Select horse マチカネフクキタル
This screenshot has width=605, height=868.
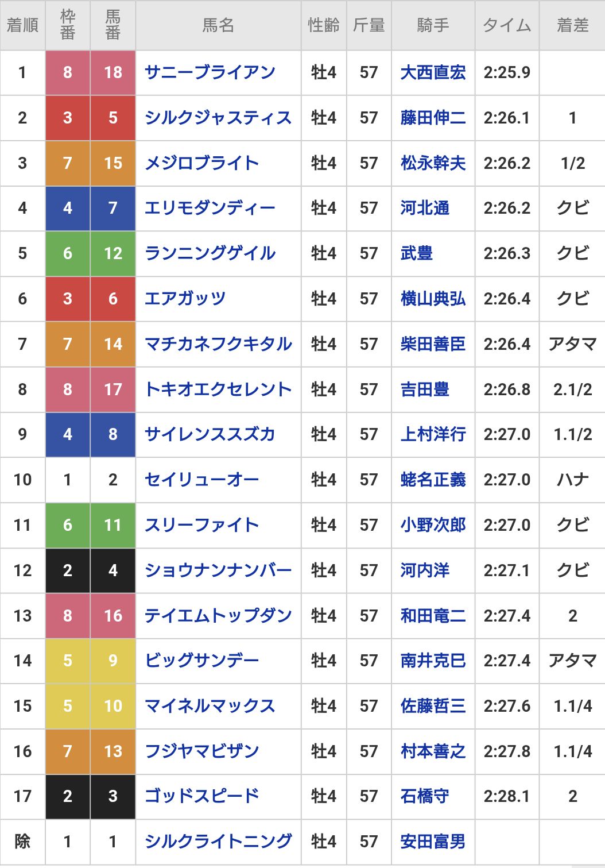click(218, 344)
